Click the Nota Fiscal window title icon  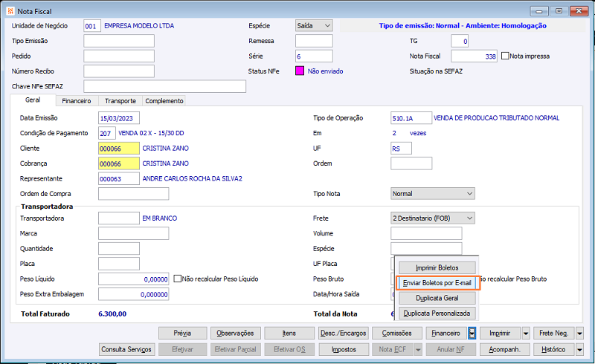point(10,11)
